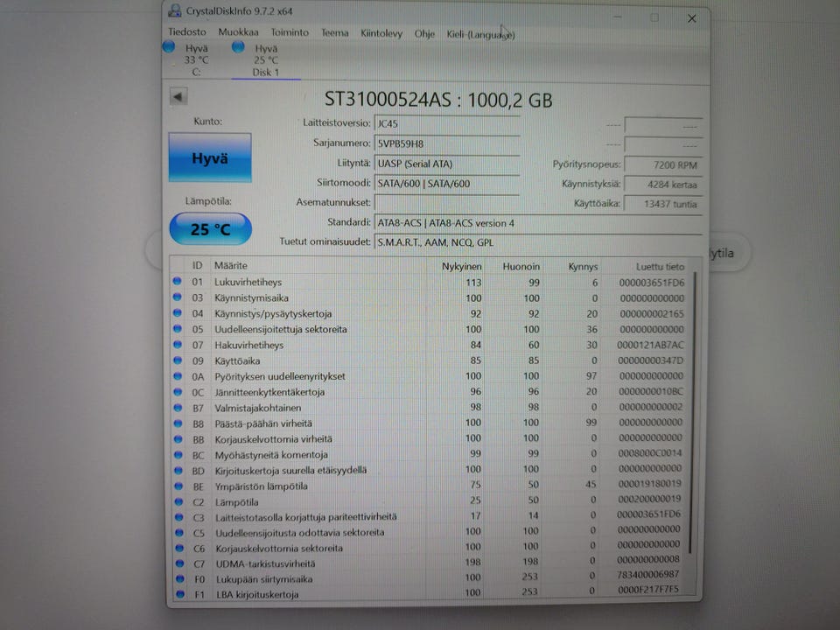Click the Standardi field ATA8-ACS
Viewport: 840px width, 630px height.
point(538,223)
